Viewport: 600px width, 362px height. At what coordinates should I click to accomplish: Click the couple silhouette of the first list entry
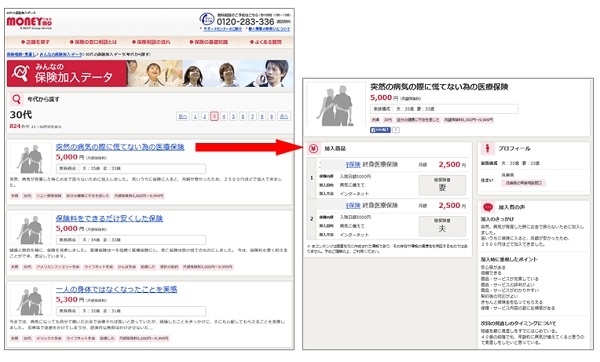tap(30, 158)
